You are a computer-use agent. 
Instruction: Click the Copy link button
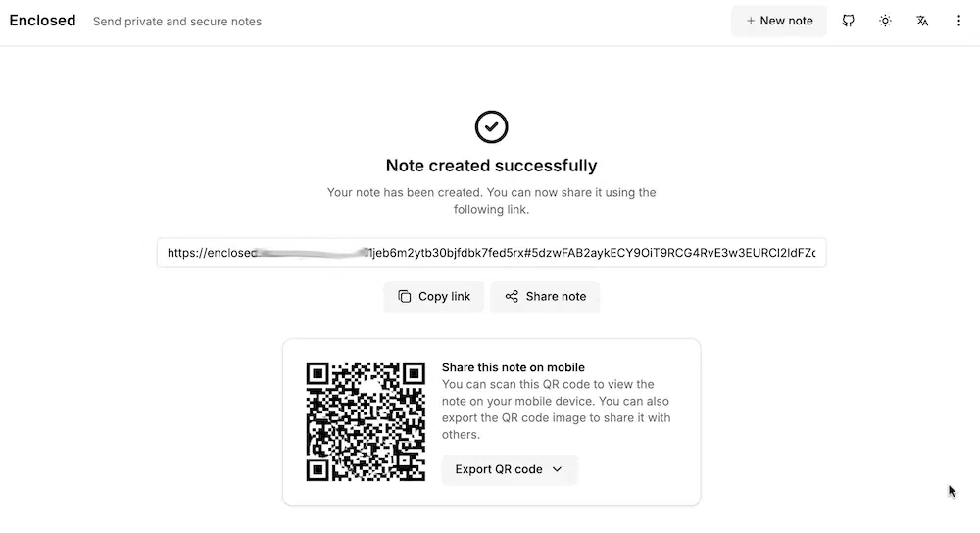(434, 296)
